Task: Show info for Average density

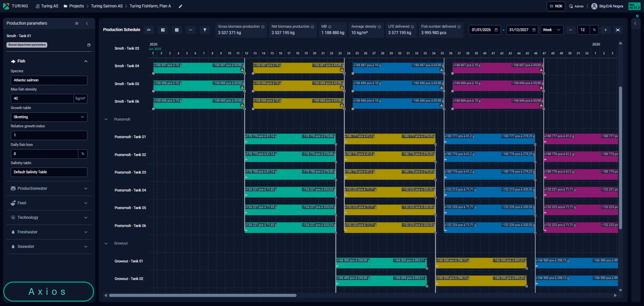Action: pos(379,27)
